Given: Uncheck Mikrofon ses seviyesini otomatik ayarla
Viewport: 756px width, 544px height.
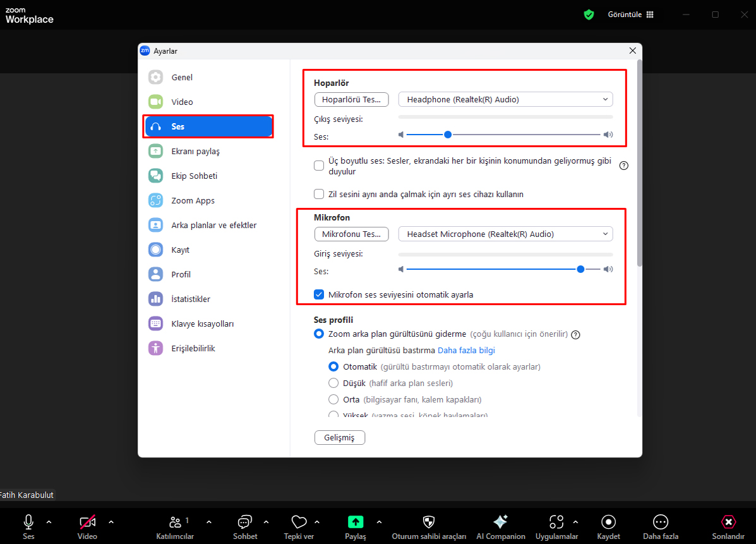Looking at the screenshot, I should [x=319, y=294].
